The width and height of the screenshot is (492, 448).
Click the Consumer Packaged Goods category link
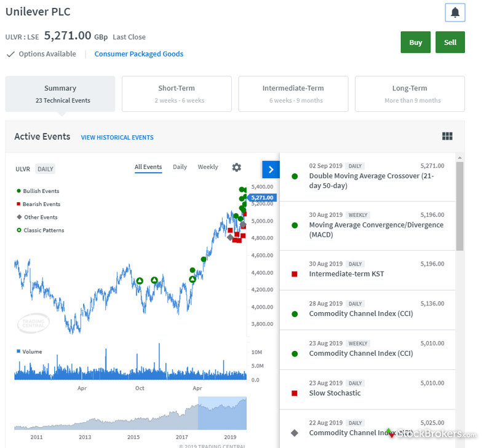point(138,53)
